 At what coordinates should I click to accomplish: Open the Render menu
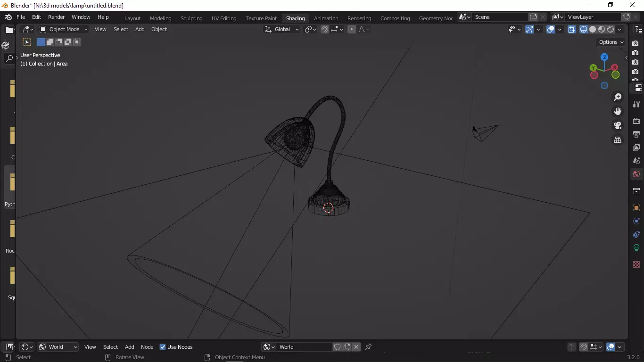(x=57, y=17)
